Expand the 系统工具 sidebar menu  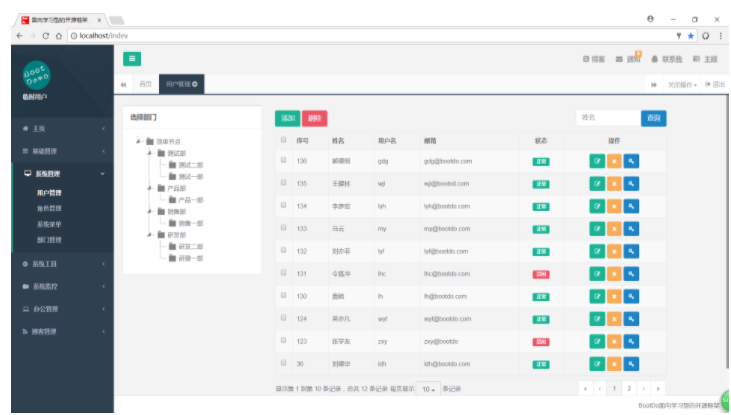click(62, 264)
